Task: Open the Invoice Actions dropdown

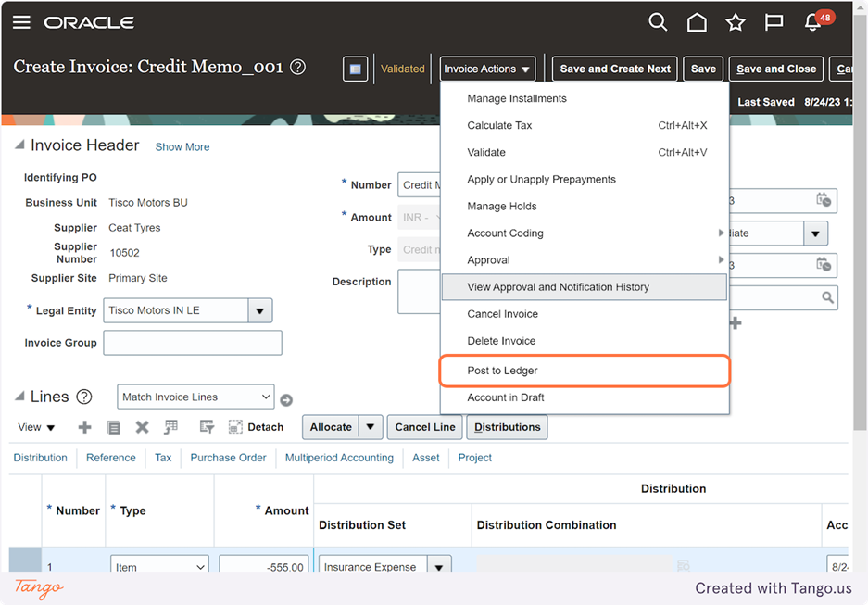Action: click(x=487, y=69)
